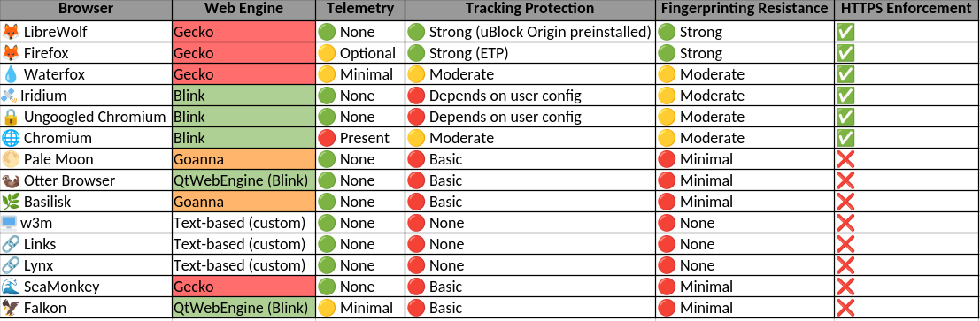Click the Lynx Text-based (custom) engine cell

(x=243, y=265)
